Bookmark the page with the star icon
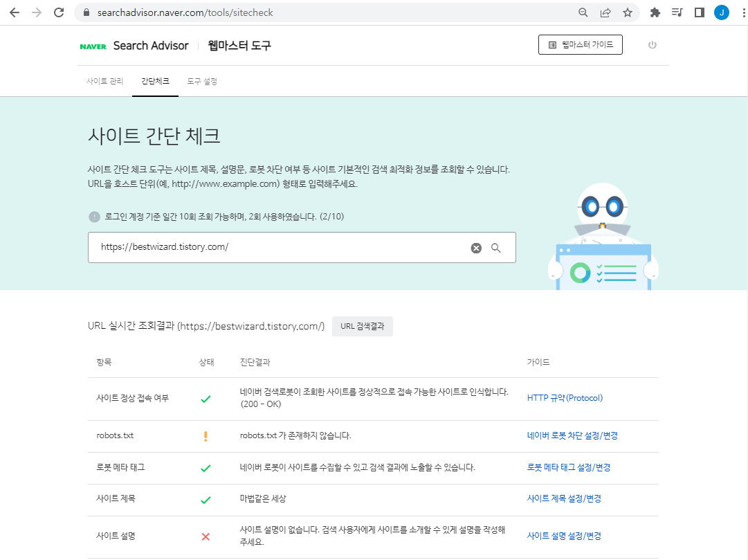The width and height of the screenshot is (748, 560). (628, 12)
